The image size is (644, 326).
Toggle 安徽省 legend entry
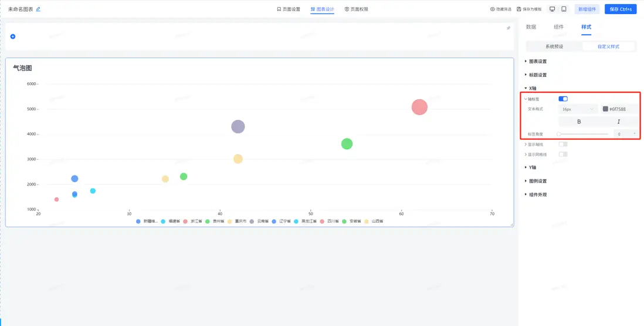coord(351,221)
